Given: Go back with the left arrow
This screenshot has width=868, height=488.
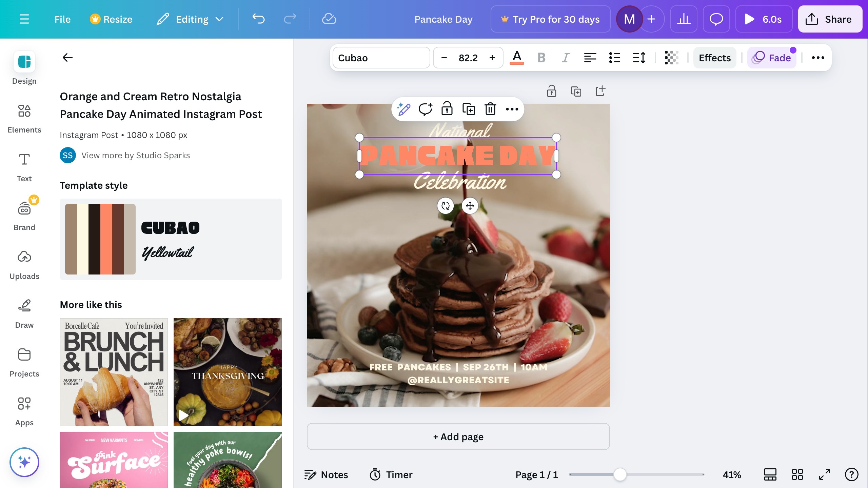Looking at the screenshot, I should 68,58.
